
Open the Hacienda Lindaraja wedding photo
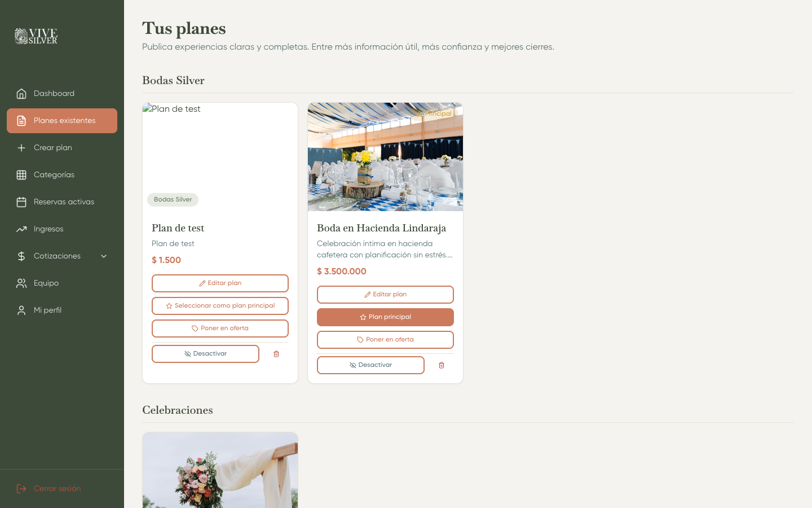coord(385,157)
